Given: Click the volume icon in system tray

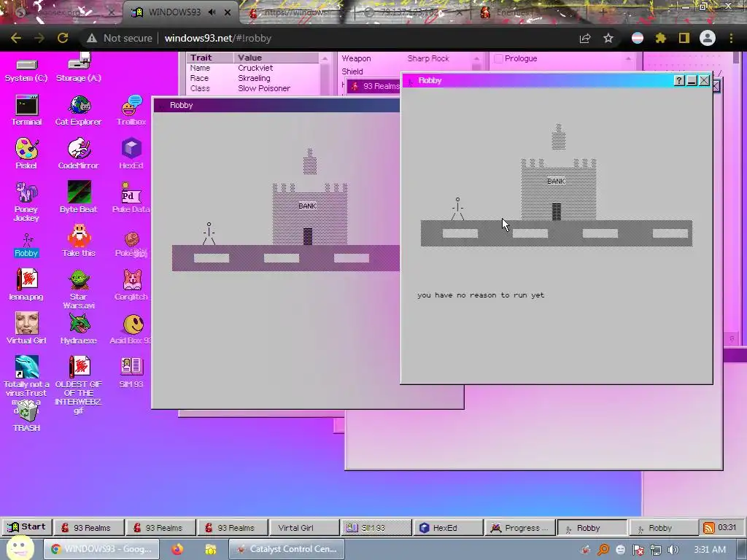Looking at the screenshot, I should (x=673, y=550).
